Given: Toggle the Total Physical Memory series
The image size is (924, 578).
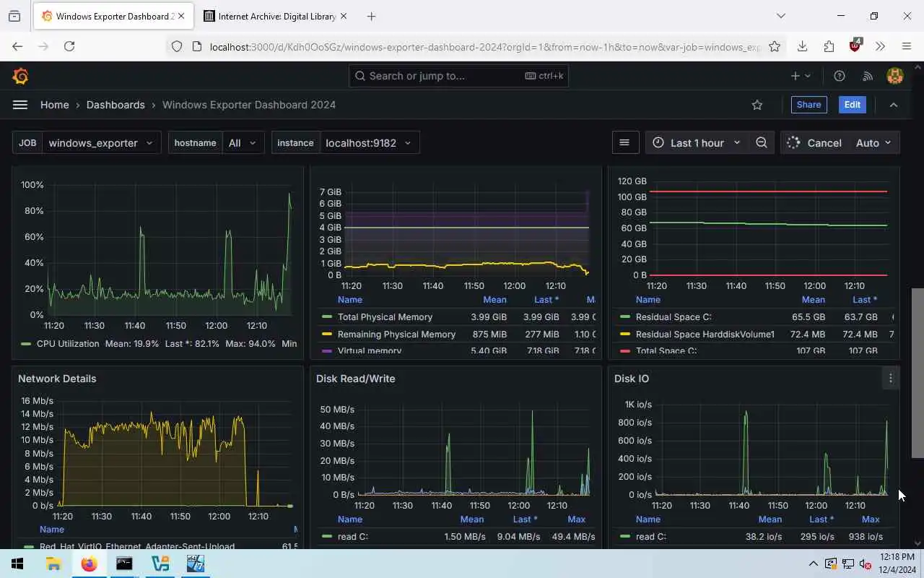Looking at the screenshot, I should (x=385, y=317).
